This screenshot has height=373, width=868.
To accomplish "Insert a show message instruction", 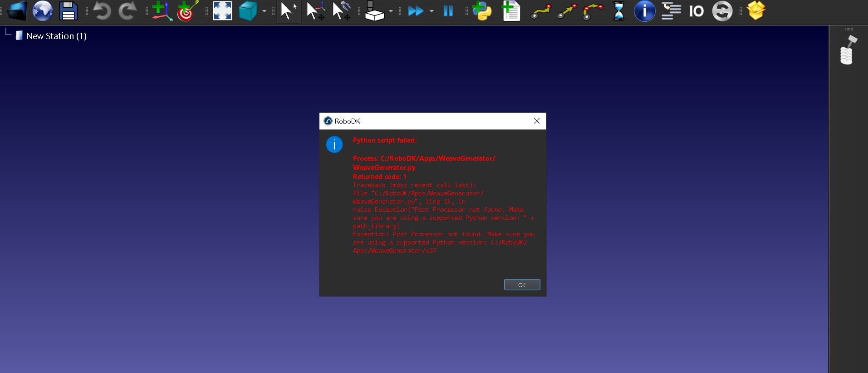I will tap(645, 11).
